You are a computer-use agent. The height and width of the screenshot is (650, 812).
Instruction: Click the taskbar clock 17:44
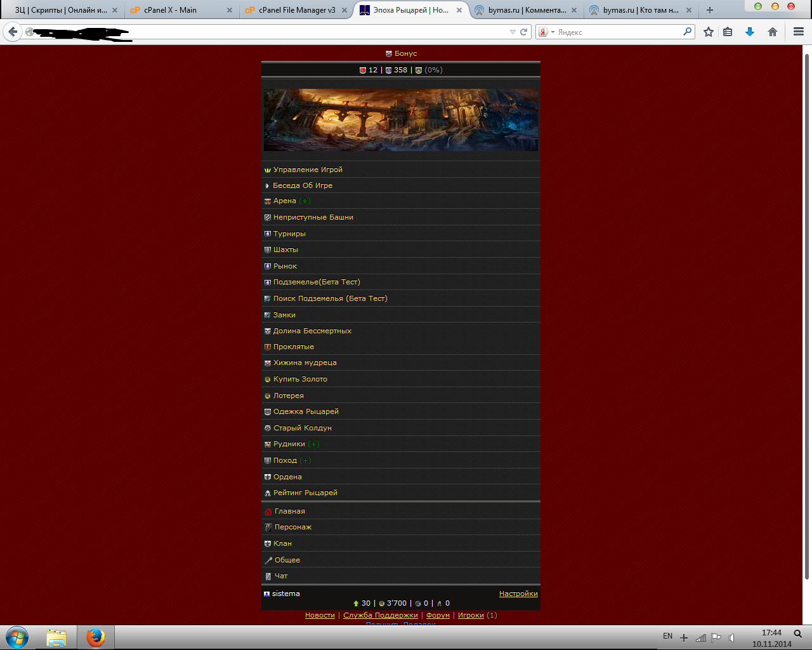(771, 633)
